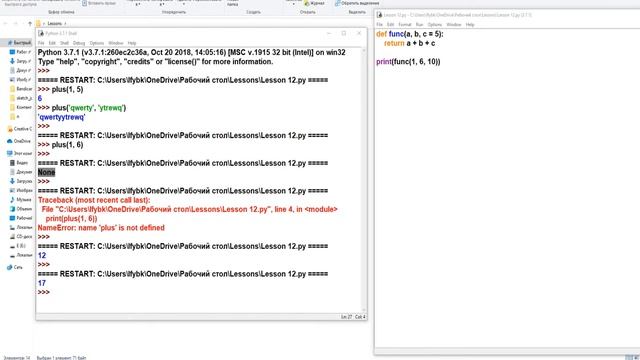Image resolution: width=640 pixels, height=360 pixels.
Task: Open Edit menu in Python Shell window
Action: click(52, 43)
